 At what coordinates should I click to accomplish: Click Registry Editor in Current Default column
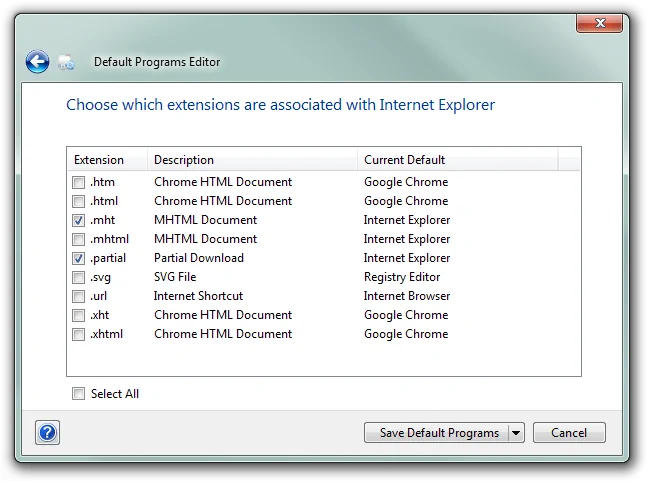(x=402, y=277)
